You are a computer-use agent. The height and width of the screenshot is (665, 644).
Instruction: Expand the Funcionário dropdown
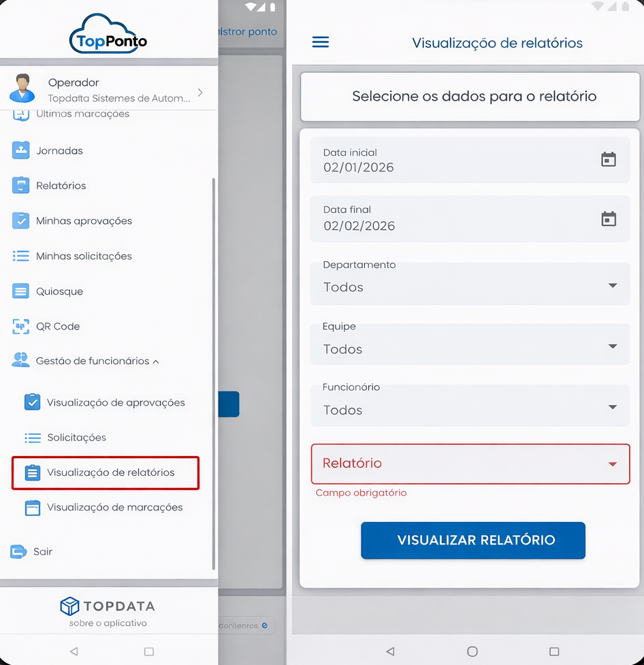(x=470, y=408)
